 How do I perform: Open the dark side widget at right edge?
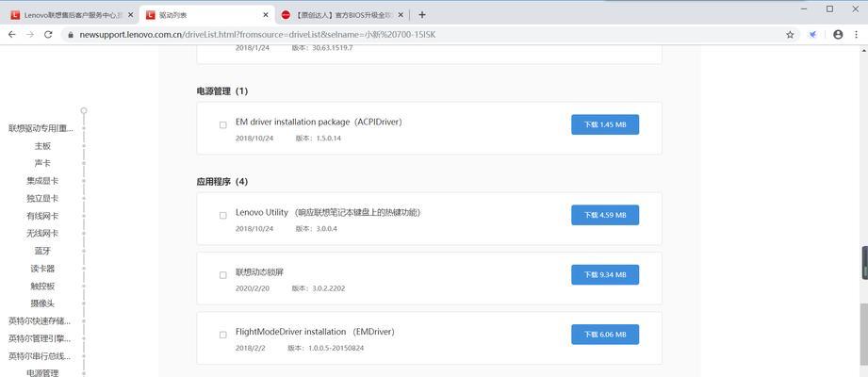865,262
